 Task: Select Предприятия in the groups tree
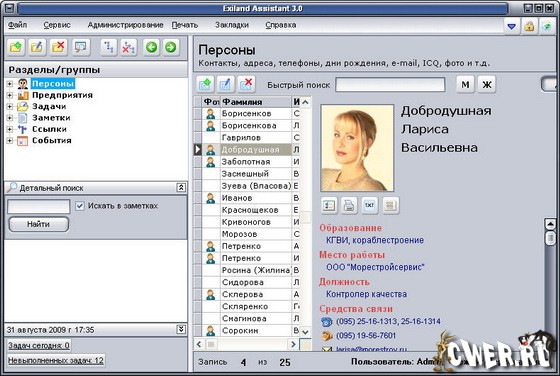(x=62, y=95)
